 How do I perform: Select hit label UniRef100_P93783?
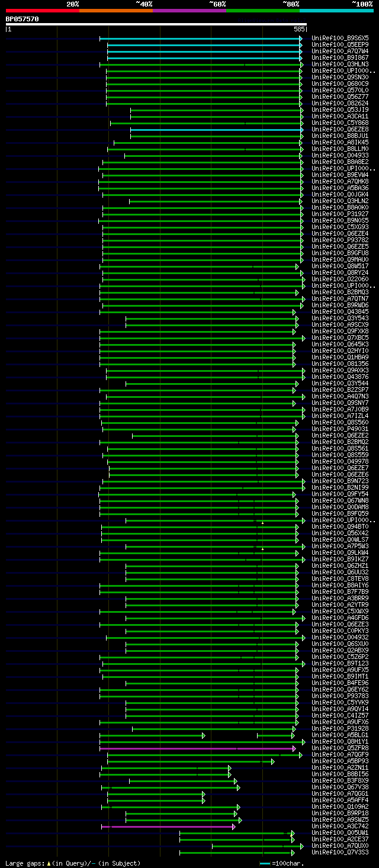[340, 696]
